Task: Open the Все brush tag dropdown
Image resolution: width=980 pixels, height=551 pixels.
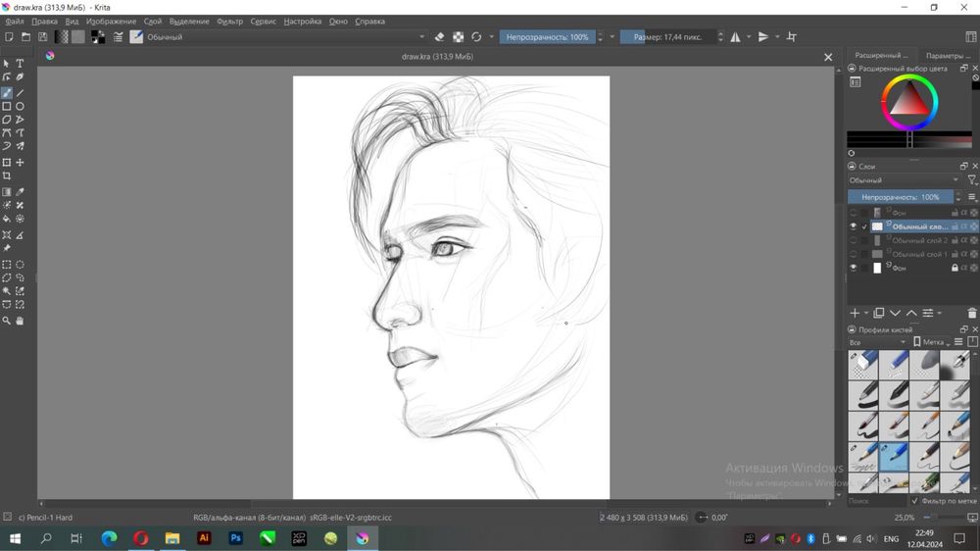Action: click(877, 342)
